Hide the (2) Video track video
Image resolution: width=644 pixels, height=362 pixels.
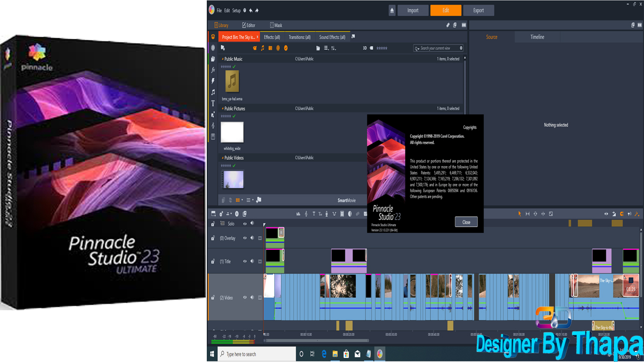tap(245, 298)
